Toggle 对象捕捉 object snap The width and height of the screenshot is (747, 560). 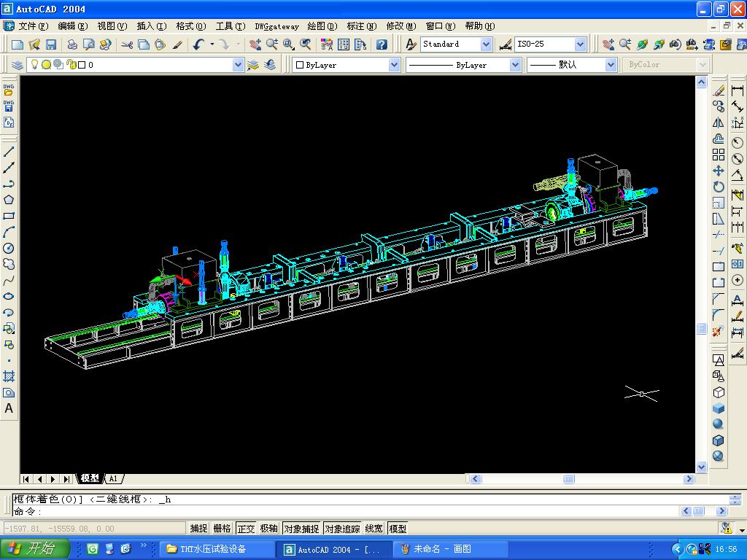[x=301, y=529]
